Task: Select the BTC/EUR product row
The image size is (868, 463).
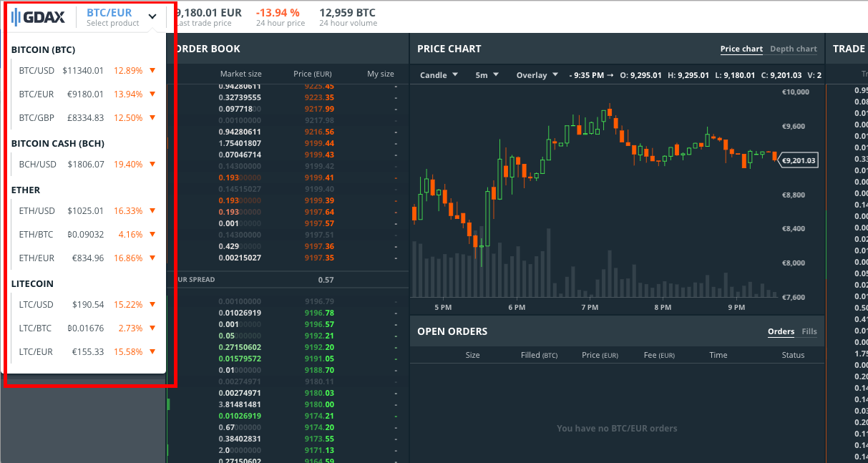Action: [x=87, y=94]
